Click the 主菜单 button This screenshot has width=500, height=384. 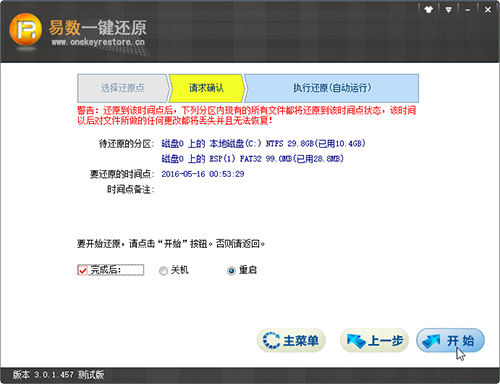coord(291,340)
